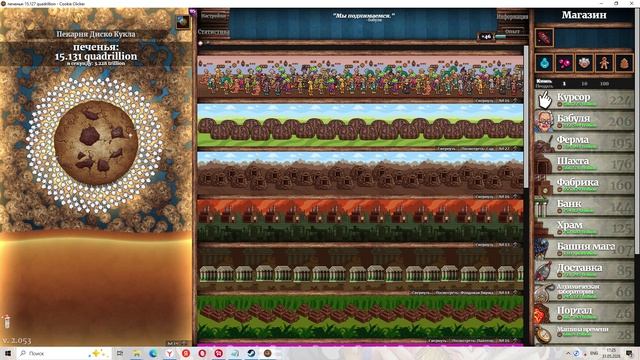
Task: Click the level button on farm row
Action: pos(504,149)
